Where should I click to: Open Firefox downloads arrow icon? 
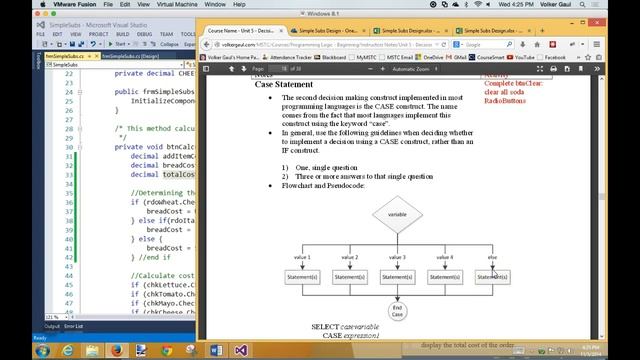523,44
